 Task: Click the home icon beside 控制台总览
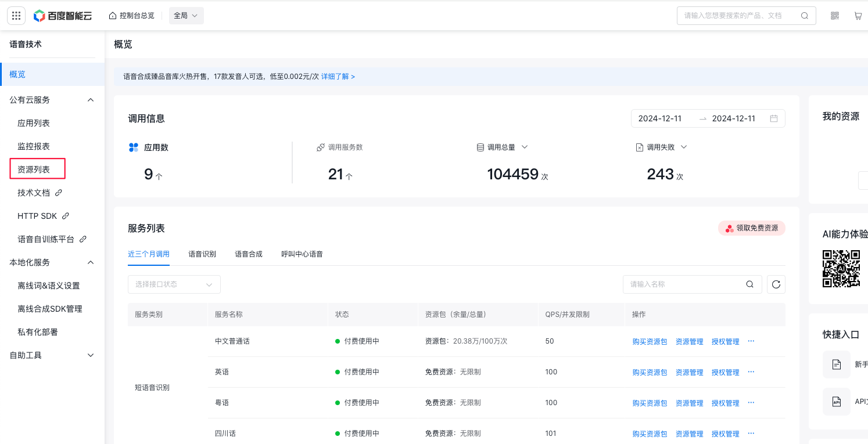coord(113,16)
